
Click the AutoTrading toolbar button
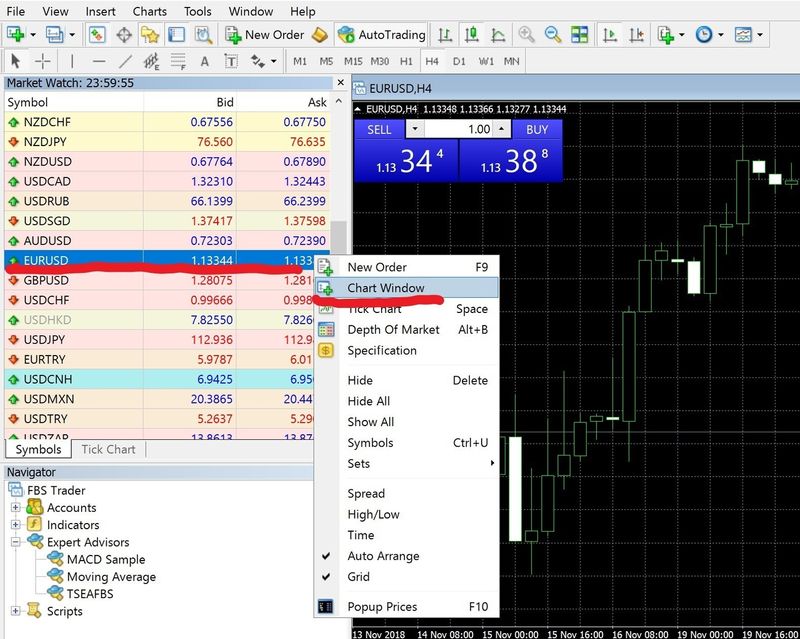[380, 34]
